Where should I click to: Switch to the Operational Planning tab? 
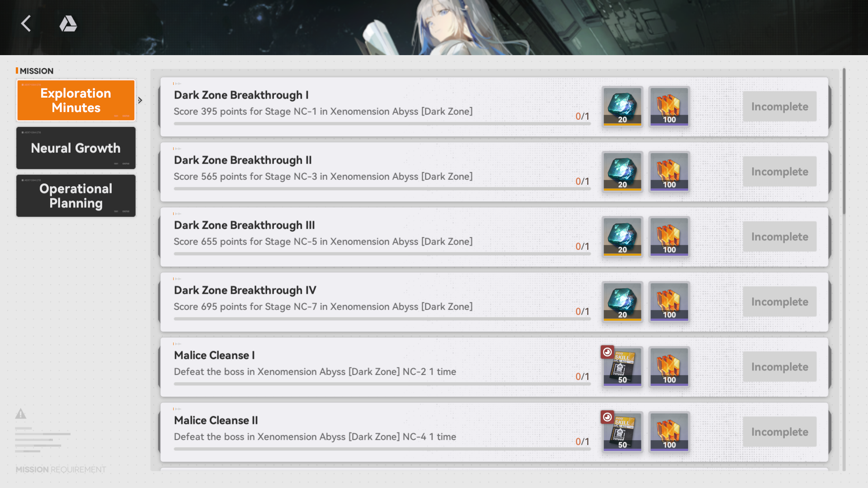click(76, 196)
